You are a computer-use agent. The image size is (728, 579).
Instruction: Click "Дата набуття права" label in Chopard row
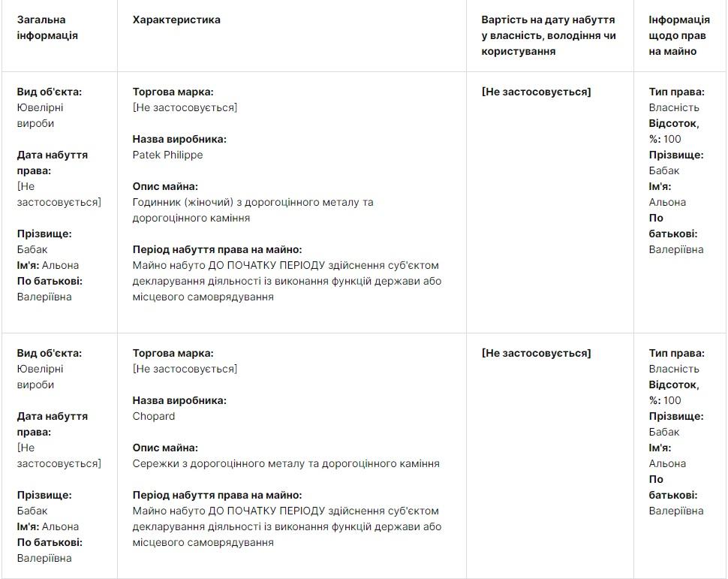point(53,424)
